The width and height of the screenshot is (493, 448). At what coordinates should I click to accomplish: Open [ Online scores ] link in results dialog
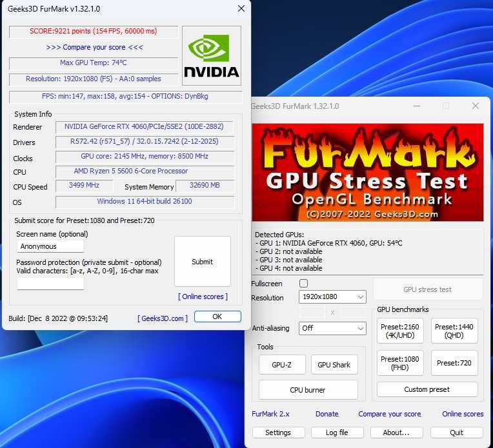tap(203, 297)
